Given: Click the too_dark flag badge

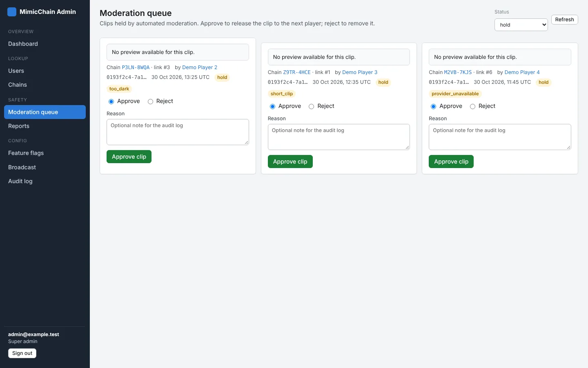Looking at the screenshot, I should pyautogui.click(x=119, y=89).
